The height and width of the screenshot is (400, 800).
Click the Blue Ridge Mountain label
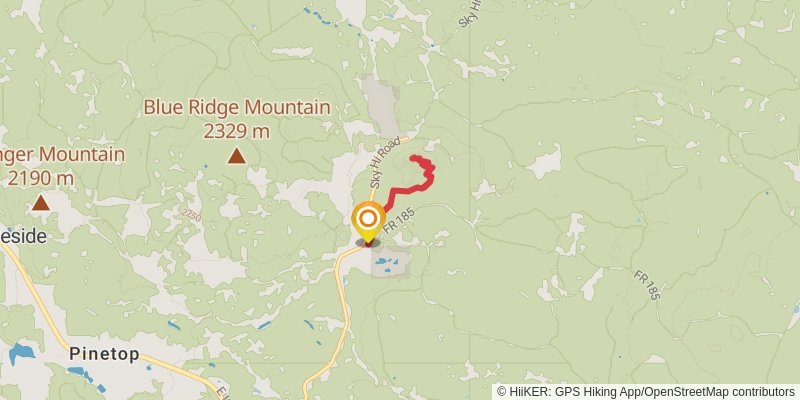pos(237,107)
